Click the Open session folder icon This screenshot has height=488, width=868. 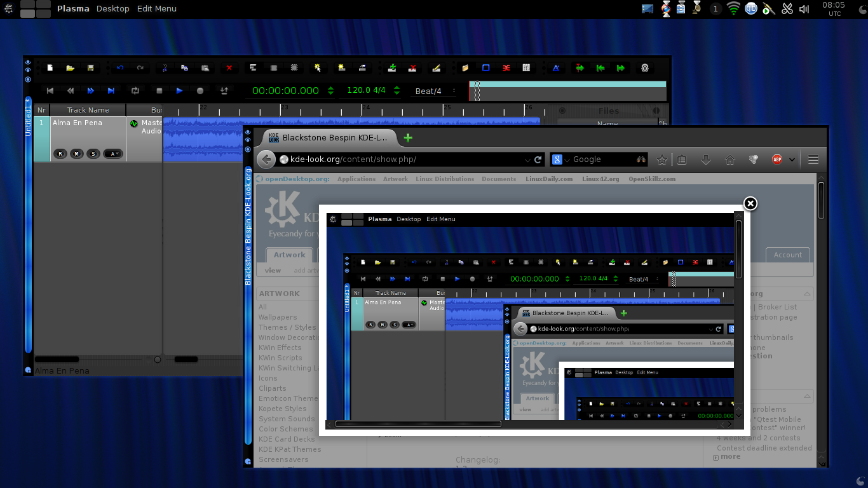pyautogui.click(x=70, y=68)
